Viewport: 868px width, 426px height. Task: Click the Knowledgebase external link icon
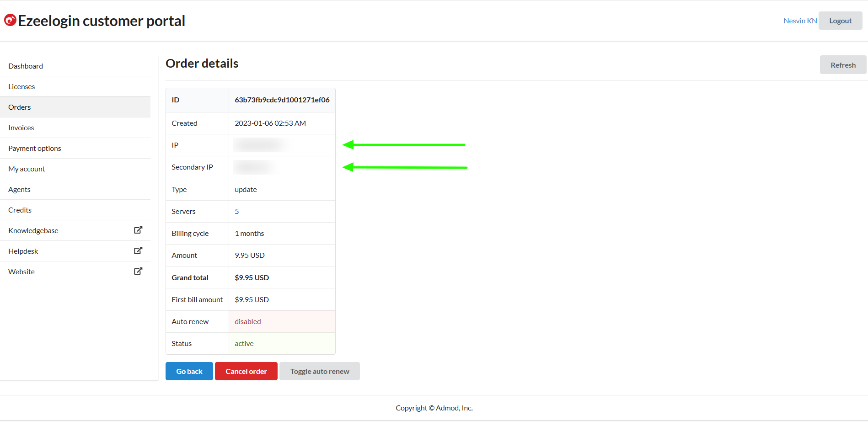click(138, 230)
